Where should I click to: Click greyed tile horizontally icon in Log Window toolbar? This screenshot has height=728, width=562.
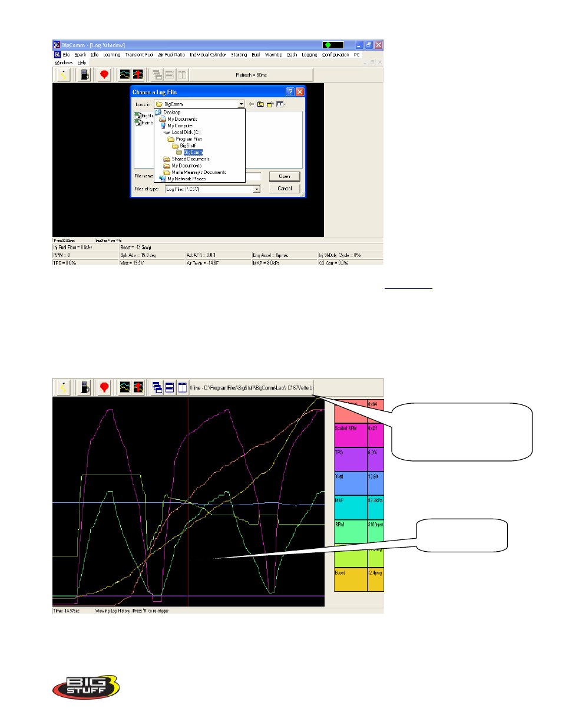pyautogui.click(x=170, y=75)
